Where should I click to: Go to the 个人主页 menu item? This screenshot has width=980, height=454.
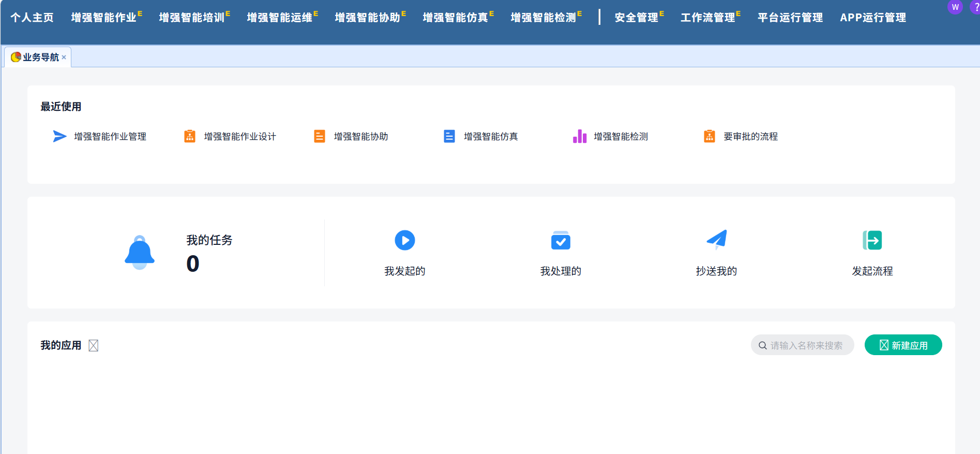(x=32, y=18)
